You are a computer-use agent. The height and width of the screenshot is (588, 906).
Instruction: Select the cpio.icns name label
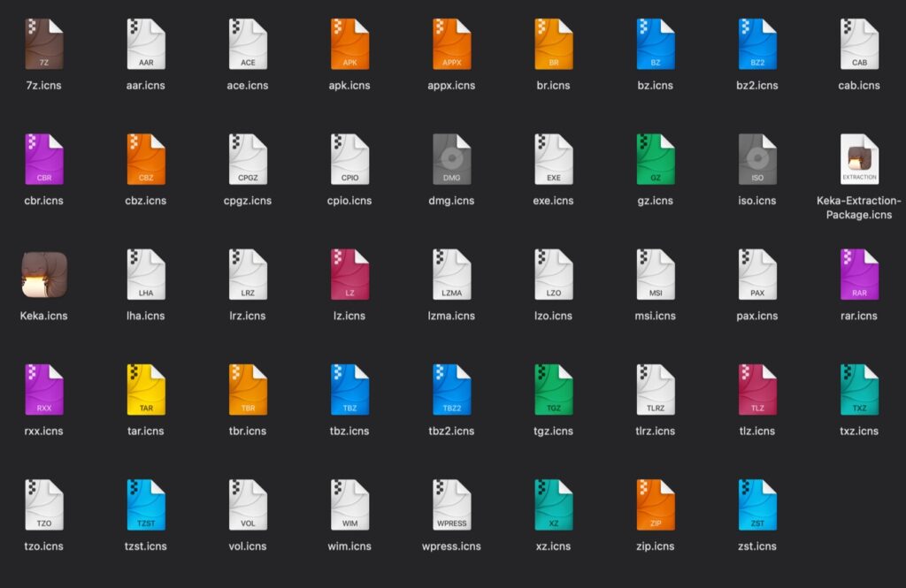(349, 201)
